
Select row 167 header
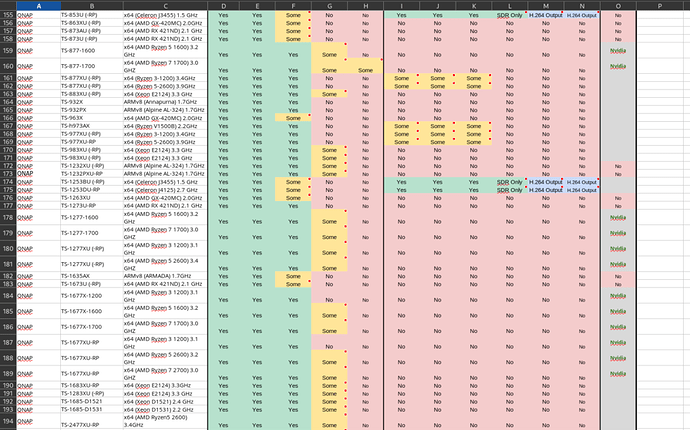[8, 126]
